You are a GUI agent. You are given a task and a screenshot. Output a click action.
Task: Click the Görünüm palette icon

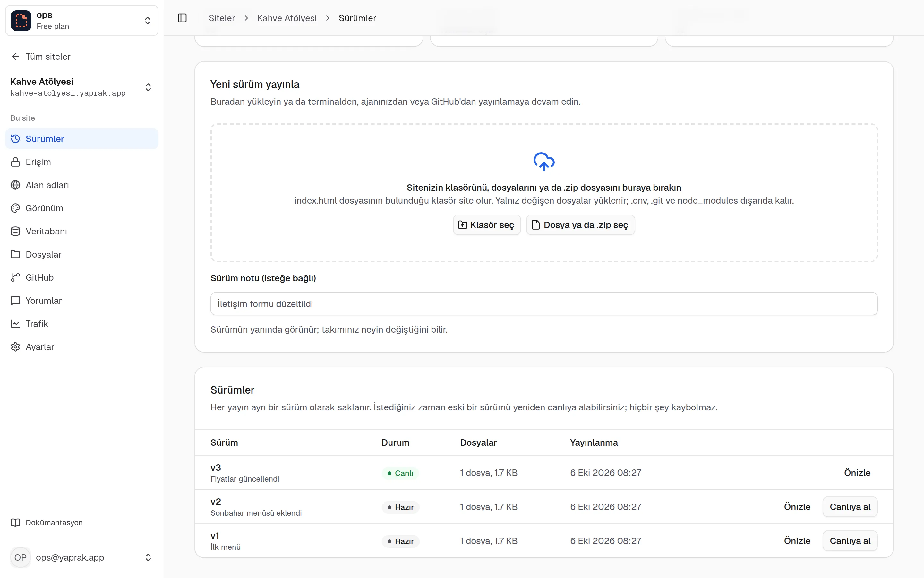coord(15,208)
